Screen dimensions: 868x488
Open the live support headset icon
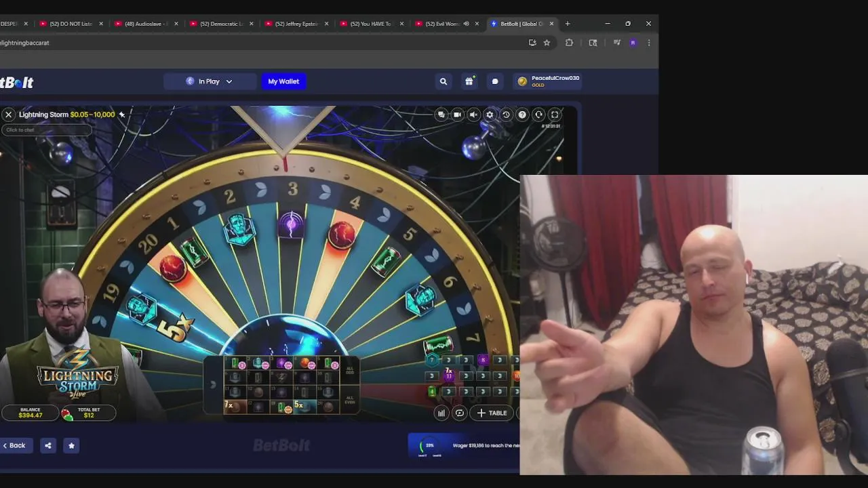(x=538, y=115)
